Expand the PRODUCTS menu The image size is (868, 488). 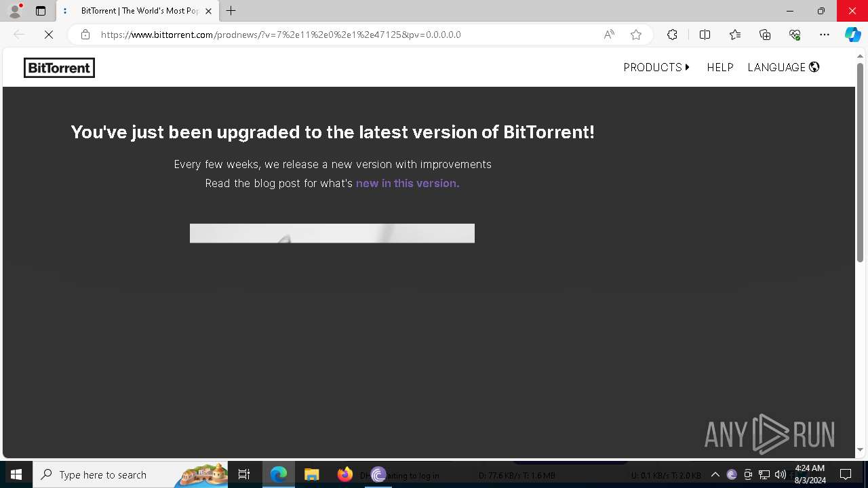[656, 67]
